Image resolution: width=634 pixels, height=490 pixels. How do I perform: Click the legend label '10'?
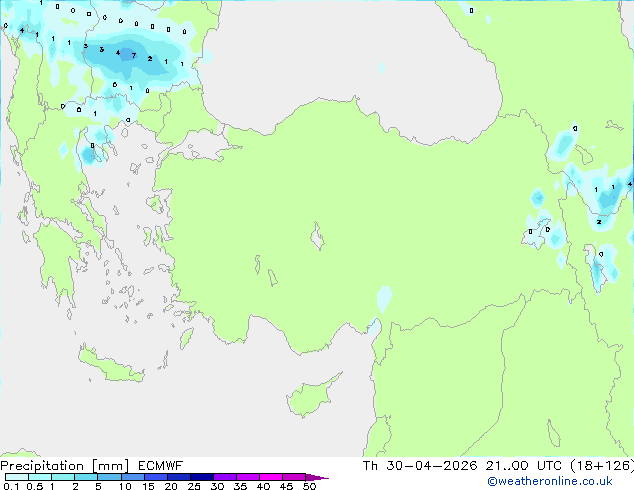click(x=125, y=486)
